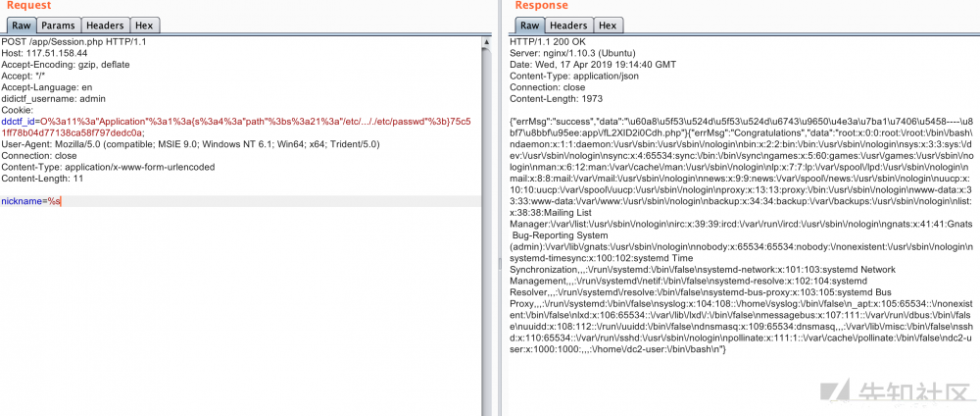
Task: Click the User-Agent Mozilla/5.0 header line
Action: 191,144
